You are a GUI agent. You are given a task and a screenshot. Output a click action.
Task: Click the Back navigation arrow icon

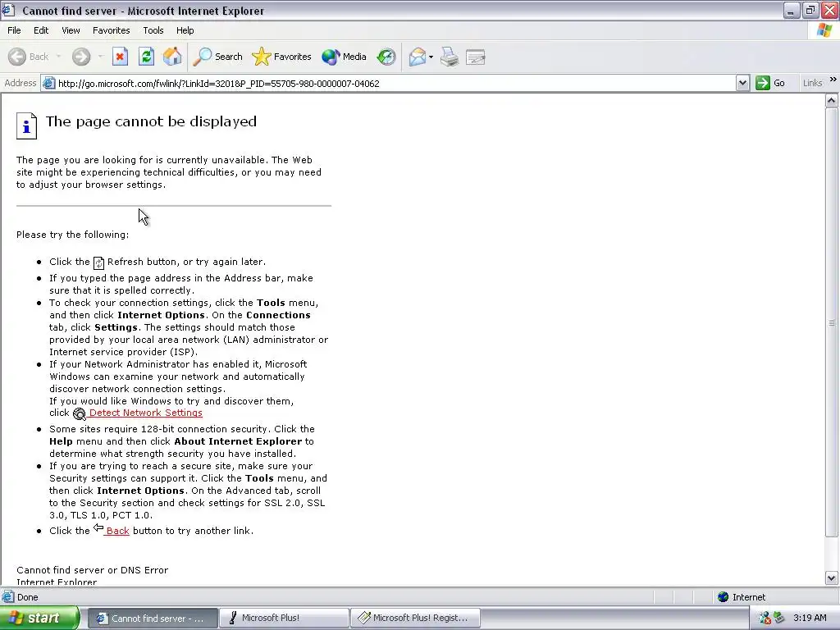click(17, 57)
